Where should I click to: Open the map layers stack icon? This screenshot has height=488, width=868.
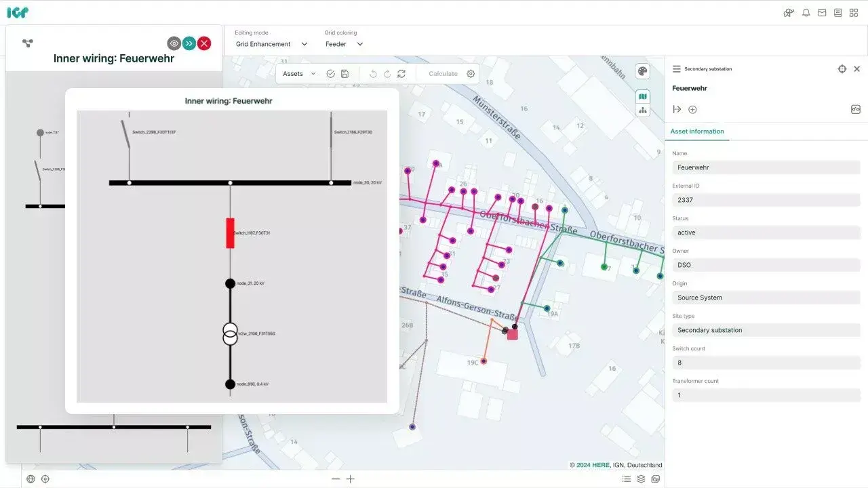point(641,479)
